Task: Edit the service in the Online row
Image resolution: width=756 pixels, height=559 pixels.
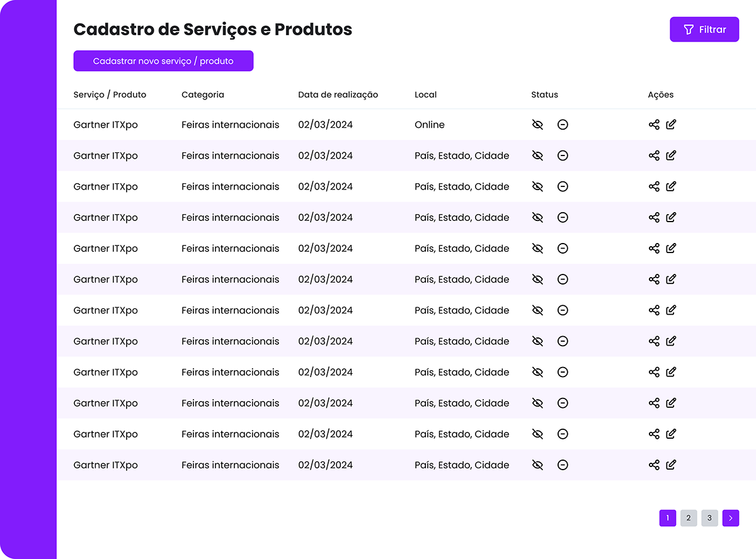Action: pyautogui.click(x=671, y=125)
